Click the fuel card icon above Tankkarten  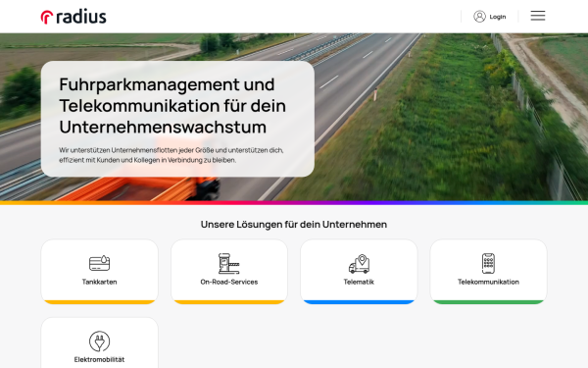[99, 263]
